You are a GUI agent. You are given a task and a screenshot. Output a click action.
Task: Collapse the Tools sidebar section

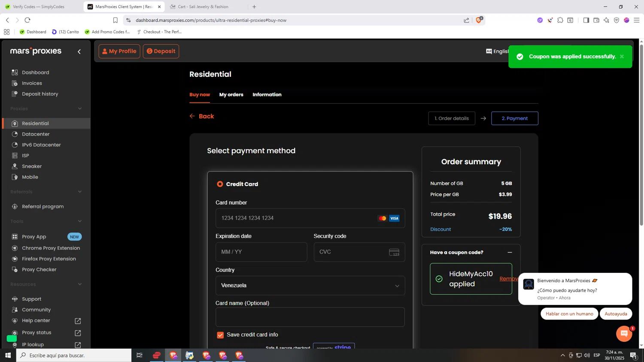pos(80,221)
